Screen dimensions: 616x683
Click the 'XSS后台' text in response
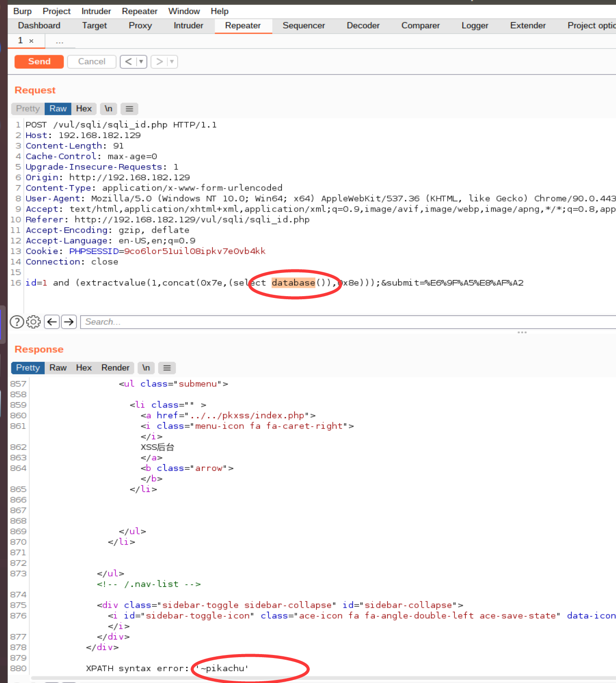tap(157, 447)
